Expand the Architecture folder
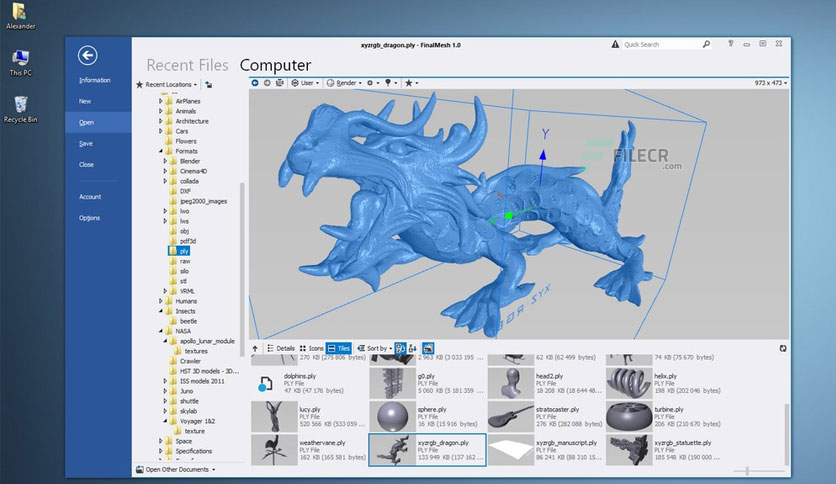 (x=160, y=121)
